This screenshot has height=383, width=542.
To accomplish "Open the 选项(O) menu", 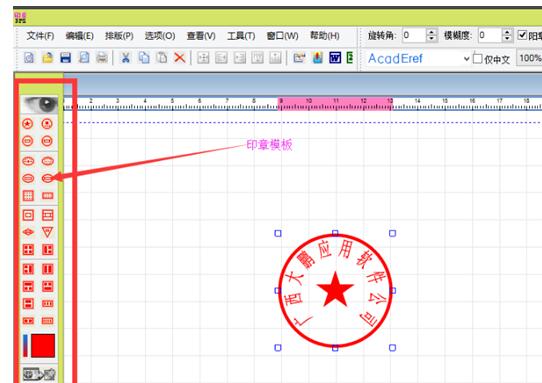I will click(160, 36).
